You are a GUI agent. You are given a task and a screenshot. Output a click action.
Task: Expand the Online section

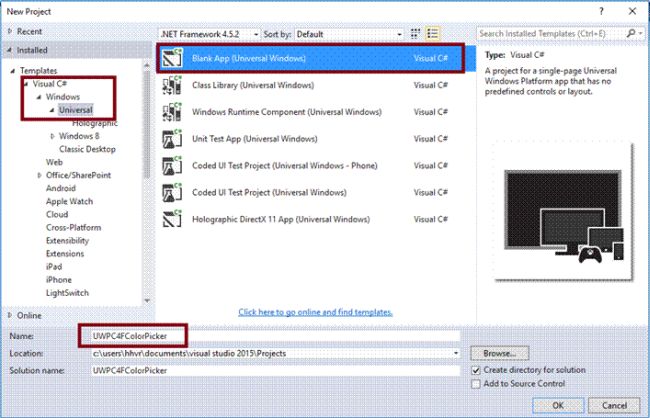pos(10,316)
